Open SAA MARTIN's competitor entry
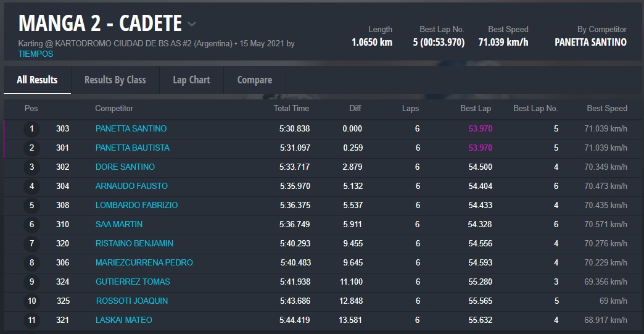 [118, 224]
